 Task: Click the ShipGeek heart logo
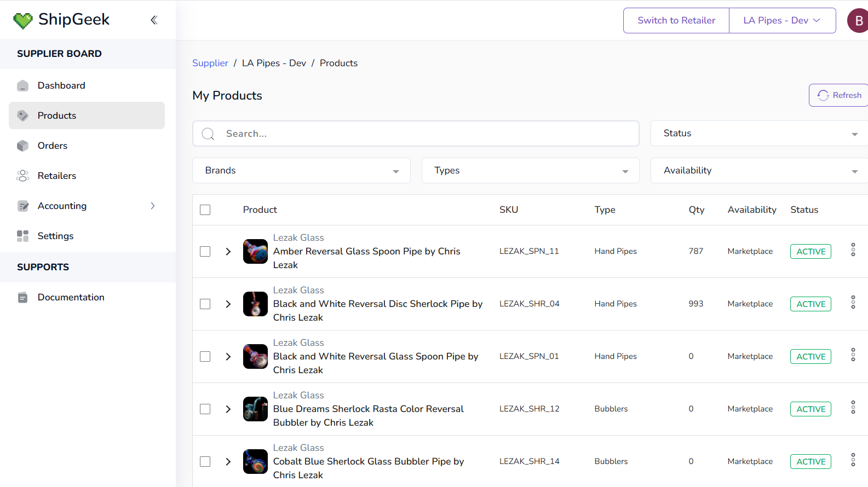[x=23, y=21]
